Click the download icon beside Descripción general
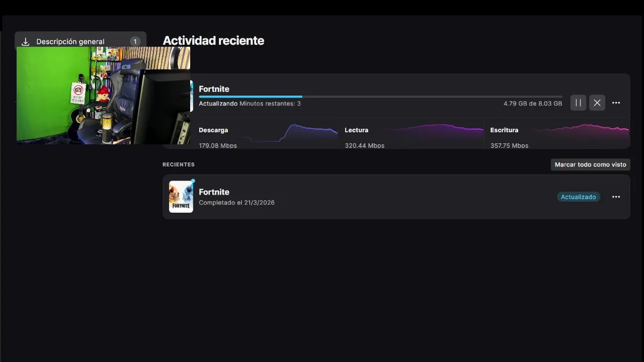This screenshot has height=362, width=644. pos(26,42)
